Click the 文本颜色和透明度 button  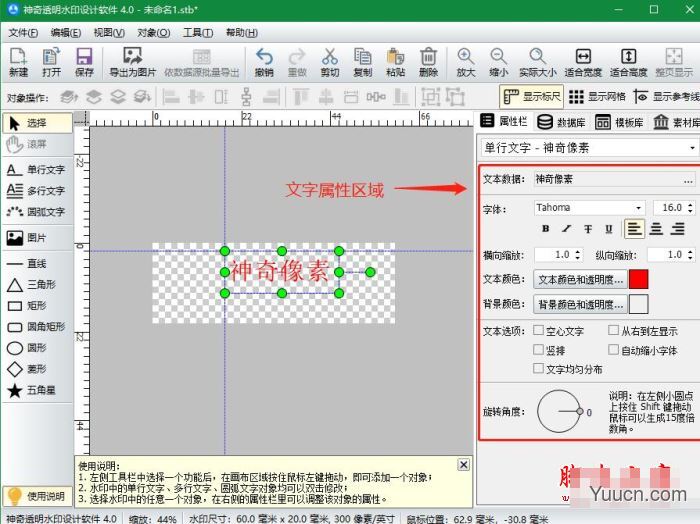coord(580,279)
